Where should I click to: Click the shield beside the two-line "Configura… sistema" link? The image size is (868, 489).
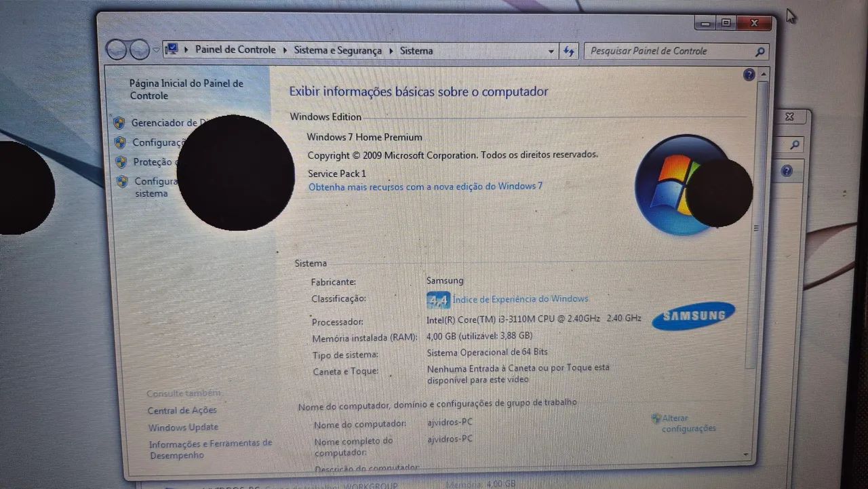click(x=123, y=182)
